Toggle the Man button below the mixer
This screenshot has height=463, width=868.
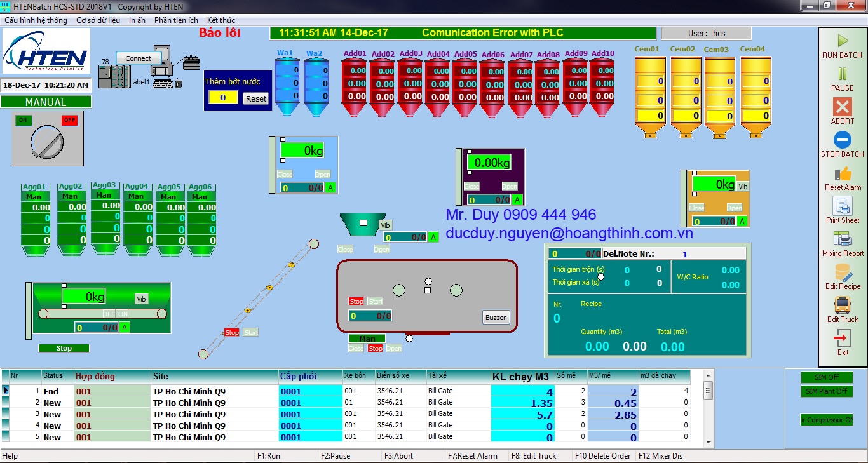[367, 339]
